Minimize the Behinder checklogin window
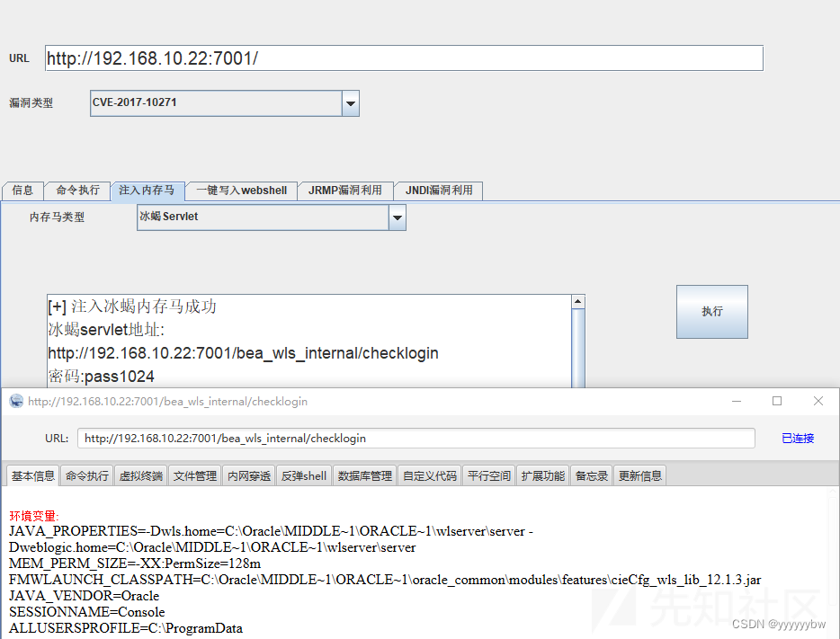 click(737, 401)
